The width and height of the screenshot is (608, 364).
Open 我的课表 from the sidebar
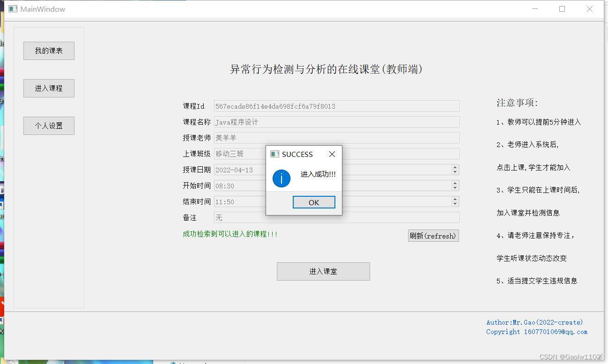(49, 51)
